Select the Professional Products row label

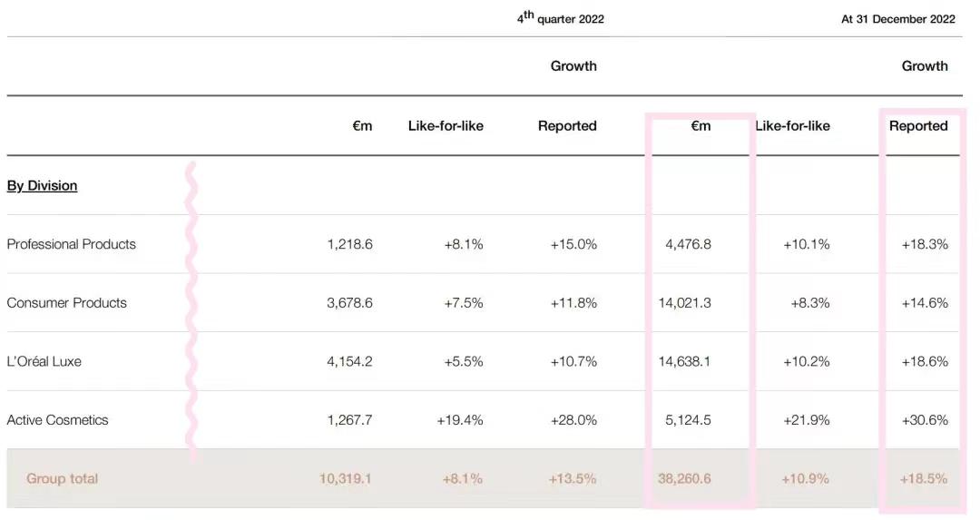coord(71,244)
